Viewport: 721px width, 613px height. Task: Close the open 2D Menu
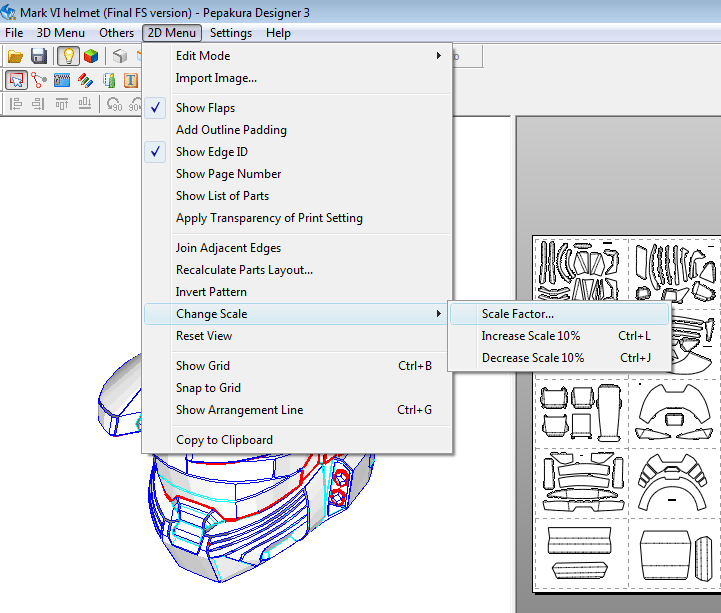172,33
